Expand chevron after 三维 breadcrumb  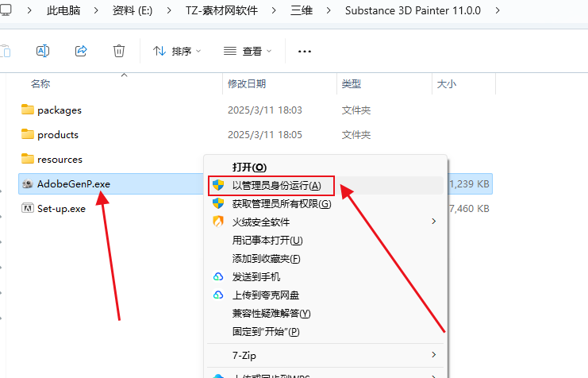[329, 10]
